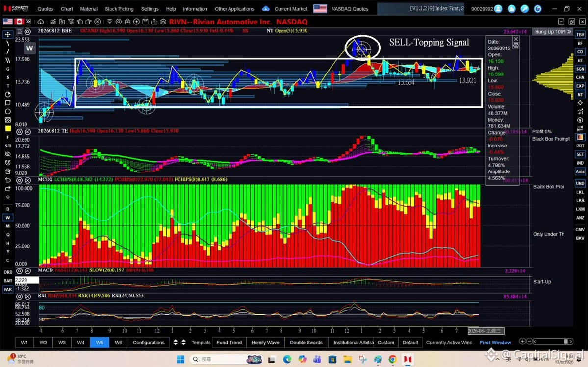Apply the Fund Trend template
Image resolution: width=588 pixels, height=367 pixels.
point(229,343)
